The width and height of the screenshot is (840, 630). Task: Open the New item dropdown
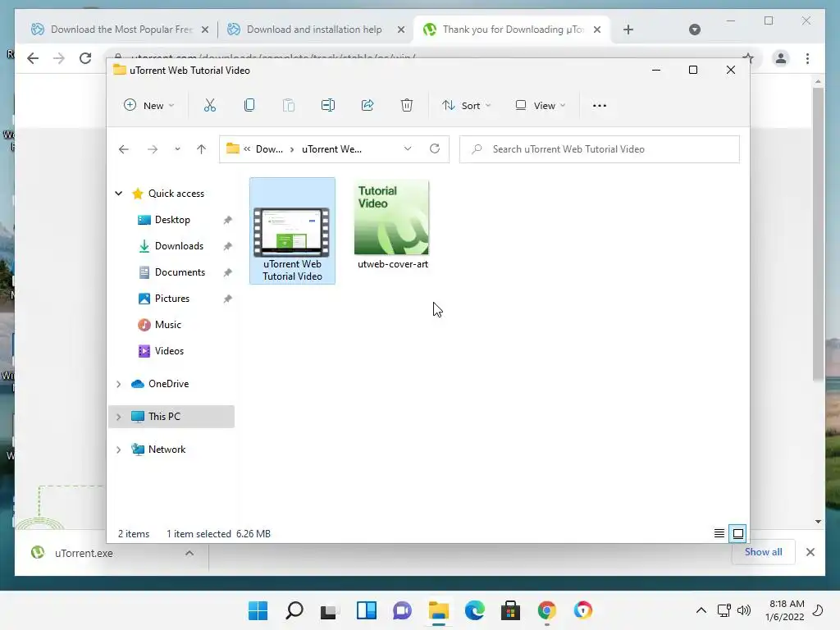(149, 106)
